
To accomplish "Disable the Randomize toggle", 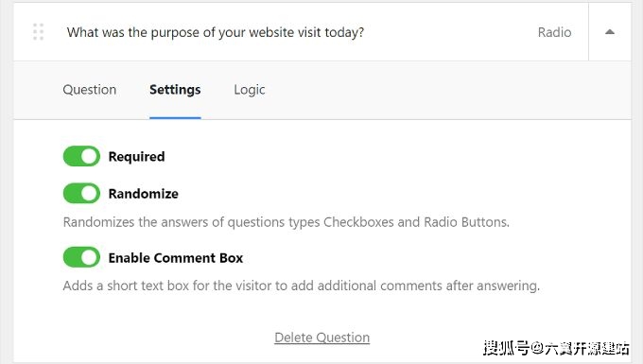I will pos(81,193).
